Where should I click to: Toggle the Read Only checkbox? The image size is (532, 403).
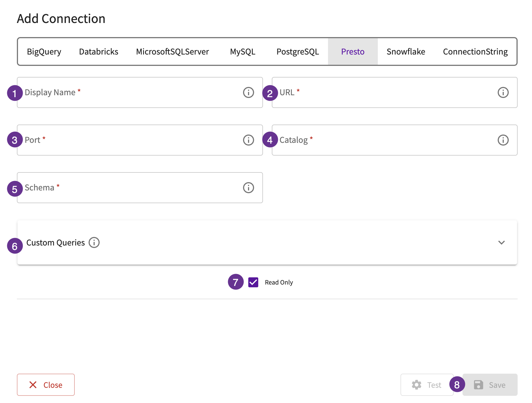click(253, 282)
